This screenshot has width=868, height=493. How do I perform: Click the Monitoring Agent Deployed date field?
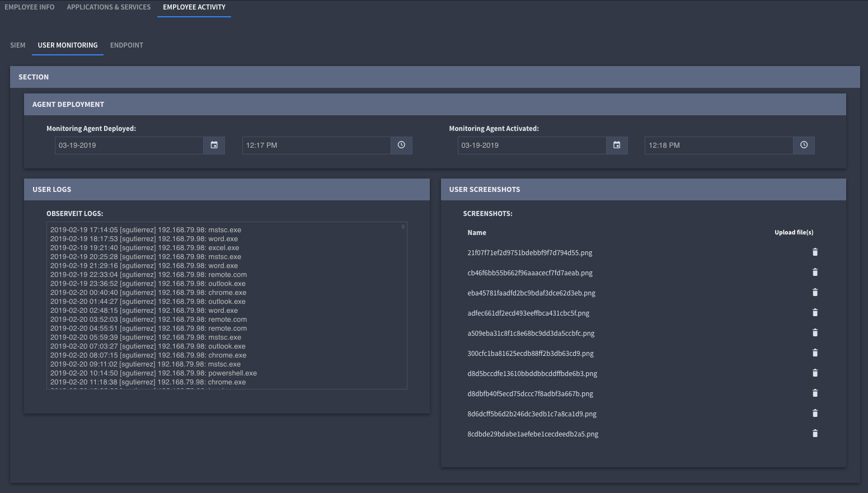pyautogui.click(x=129, y=145)
